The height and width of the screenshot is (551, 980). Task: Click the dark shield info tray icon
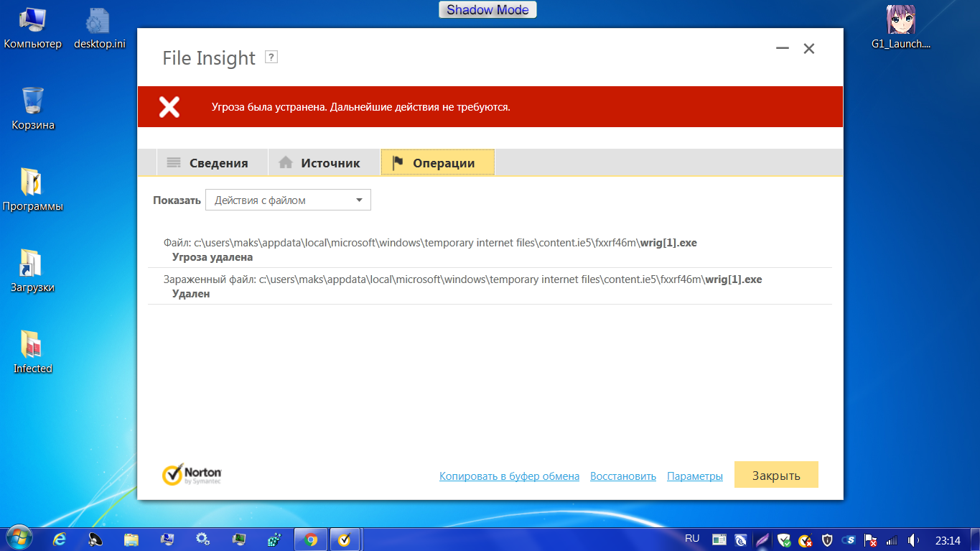(x=827, y=540)
